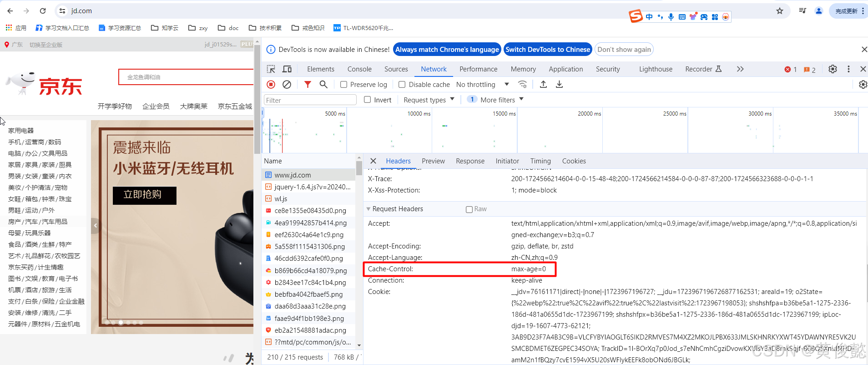Click the import HAR upload icon
This screenshot has height=365, width=868.
(543, 84)
